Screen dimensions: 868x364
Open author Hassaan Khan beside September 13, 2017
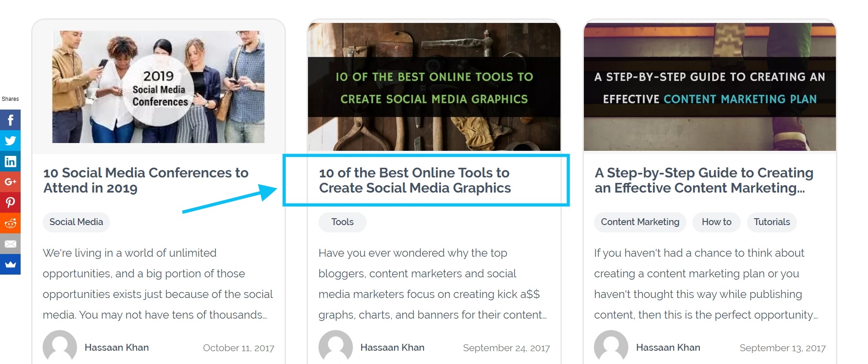click(x=668, y=347)
